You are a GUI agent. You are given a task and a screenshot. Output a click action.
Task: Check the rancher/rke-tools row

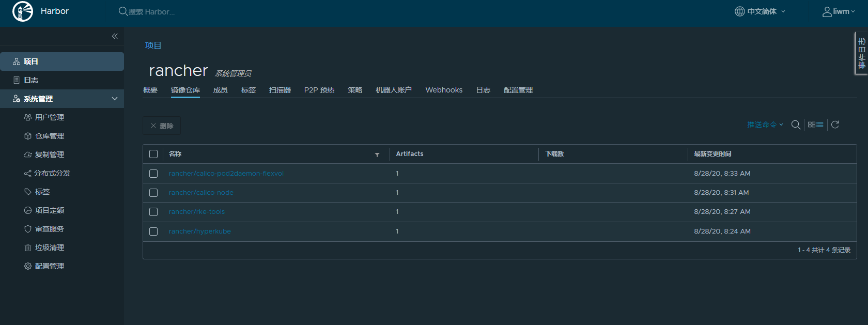[153, 212]
